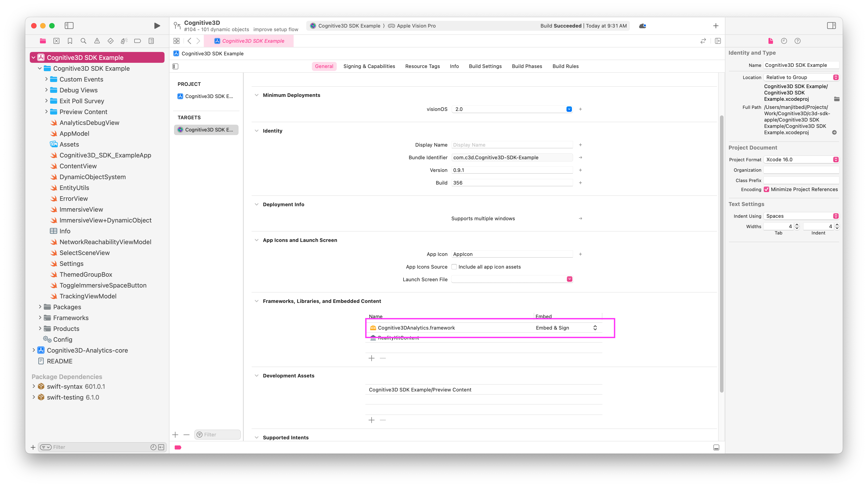Open ContentView swift file in navigator
Screen dimensions: 868x487
click(78, 166)
